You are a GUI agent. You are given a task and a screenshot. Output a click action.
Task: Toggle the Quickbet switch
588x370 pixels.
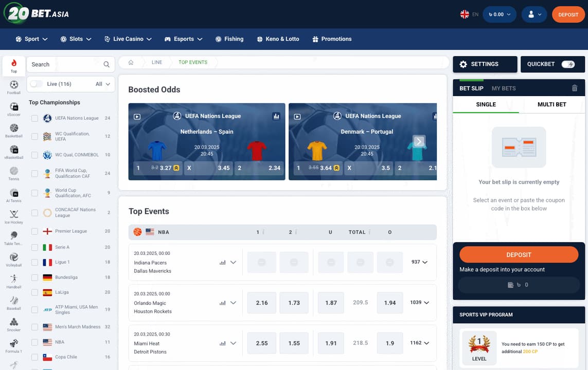[568, 64]
